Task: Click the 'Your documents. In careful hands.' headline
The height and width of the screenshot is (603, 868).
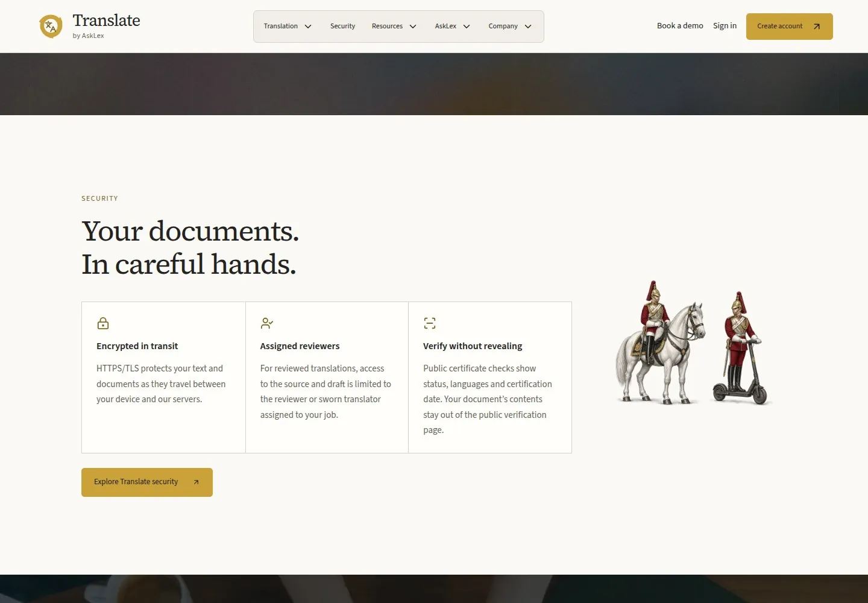Action: tap(190, 248)
